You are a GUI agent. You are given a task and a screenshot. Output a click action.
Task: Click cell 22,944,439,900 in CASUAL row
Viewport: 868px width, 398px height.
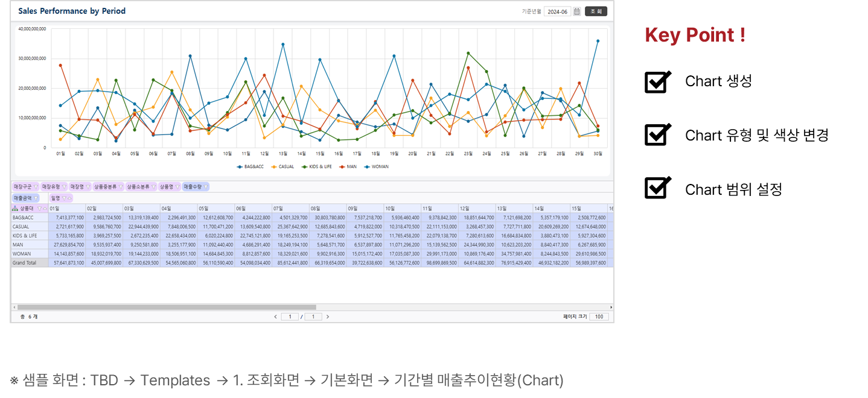click(141, 226)
